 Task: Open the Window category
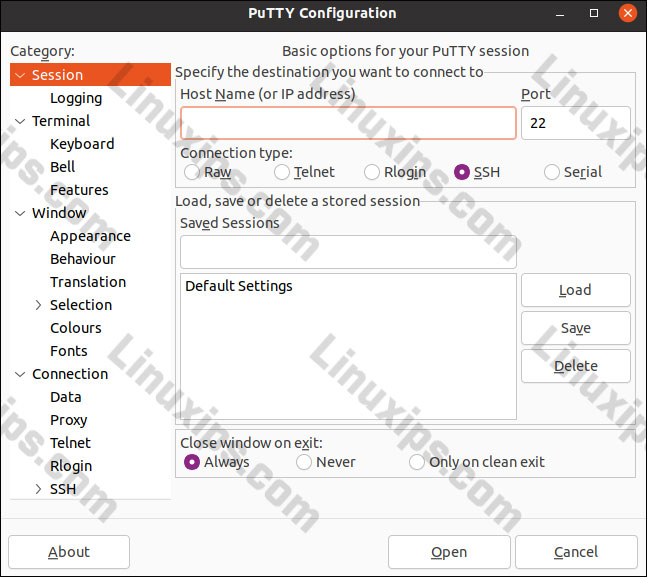pyautogui.click(x=59, y=213)
